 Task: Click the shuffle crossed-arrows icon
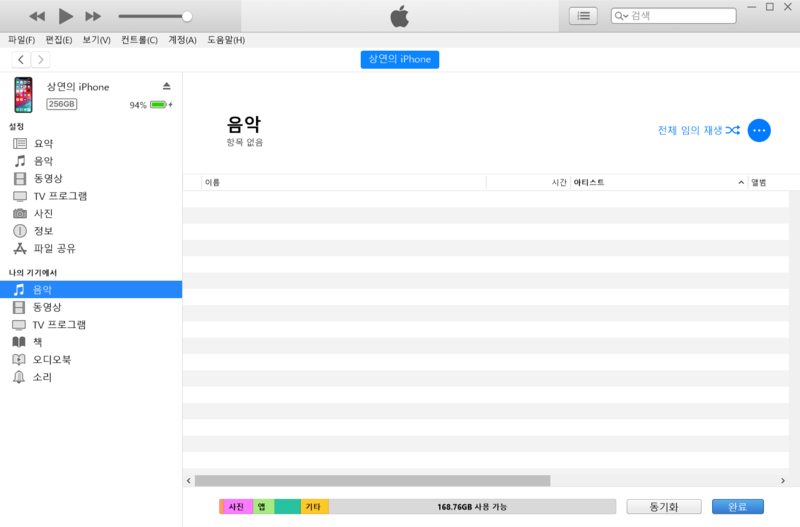point(732,130)
